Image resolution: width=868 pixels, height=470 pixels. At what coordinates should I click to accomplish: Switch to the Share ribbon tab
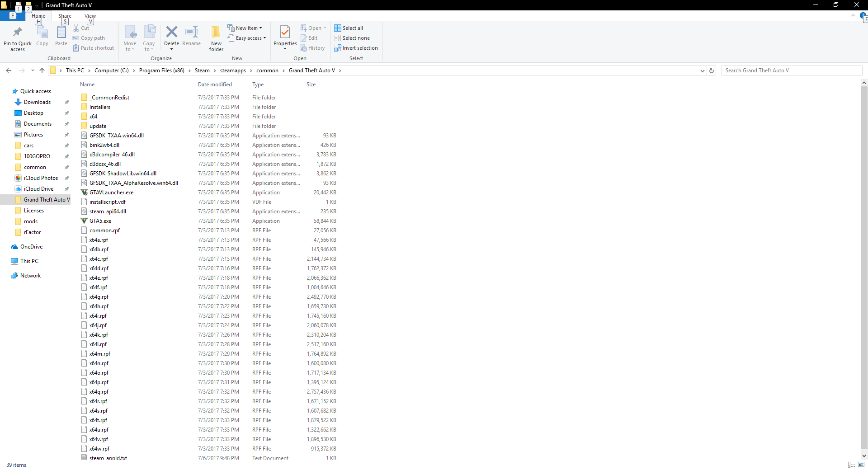click(65, 16)
